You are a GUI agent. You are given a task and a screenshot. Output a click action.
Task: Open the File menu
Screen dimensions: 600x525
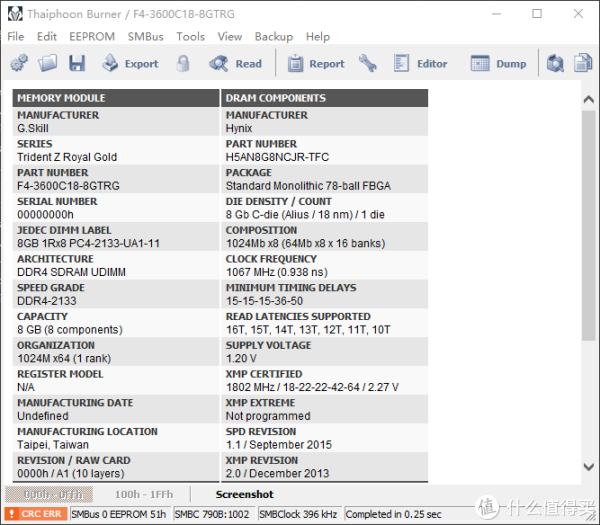click(16, 36)
